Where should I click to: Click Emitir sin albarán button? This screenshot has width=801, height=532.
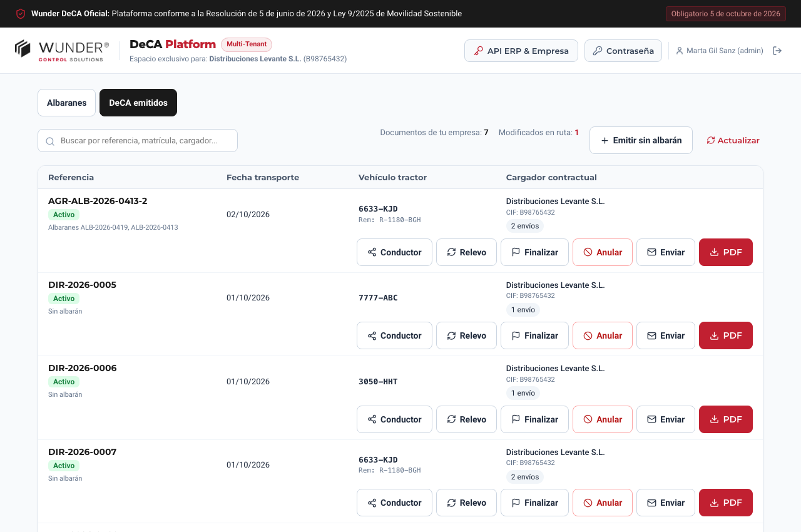tap(641, 140)
